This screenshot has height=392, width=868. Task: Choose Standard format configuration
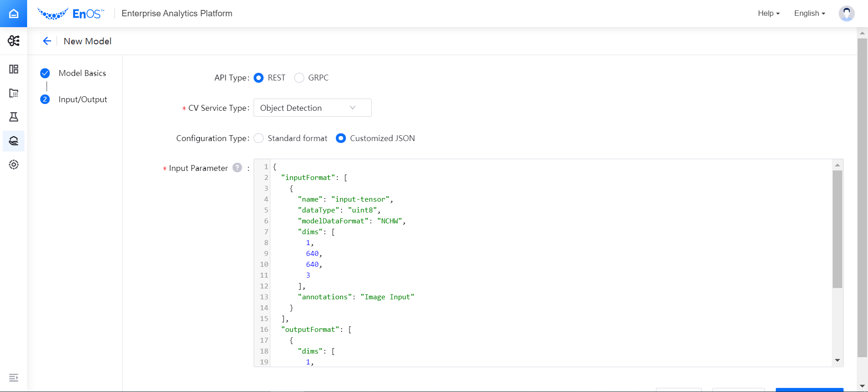coord(259,138)
